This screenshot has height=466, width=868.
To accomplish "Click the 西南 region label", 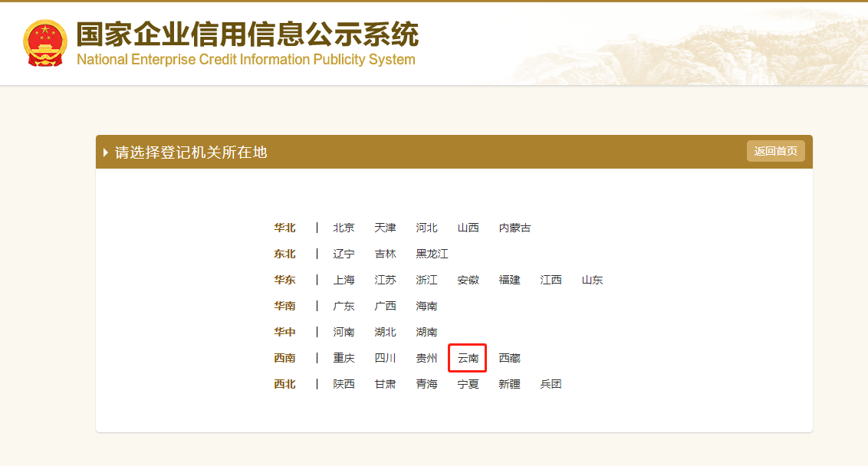I will point(284,358).
